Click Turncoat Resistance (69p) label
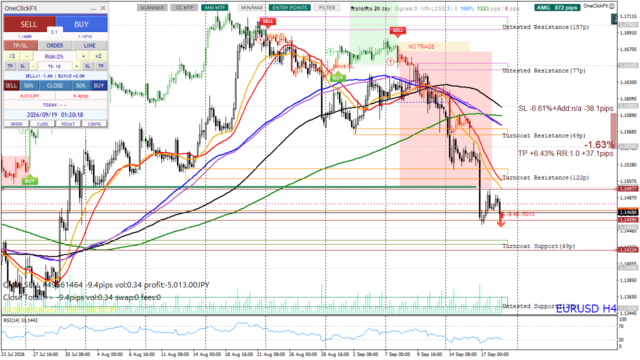Screen dimensions: 640x360 coord(544,136)
